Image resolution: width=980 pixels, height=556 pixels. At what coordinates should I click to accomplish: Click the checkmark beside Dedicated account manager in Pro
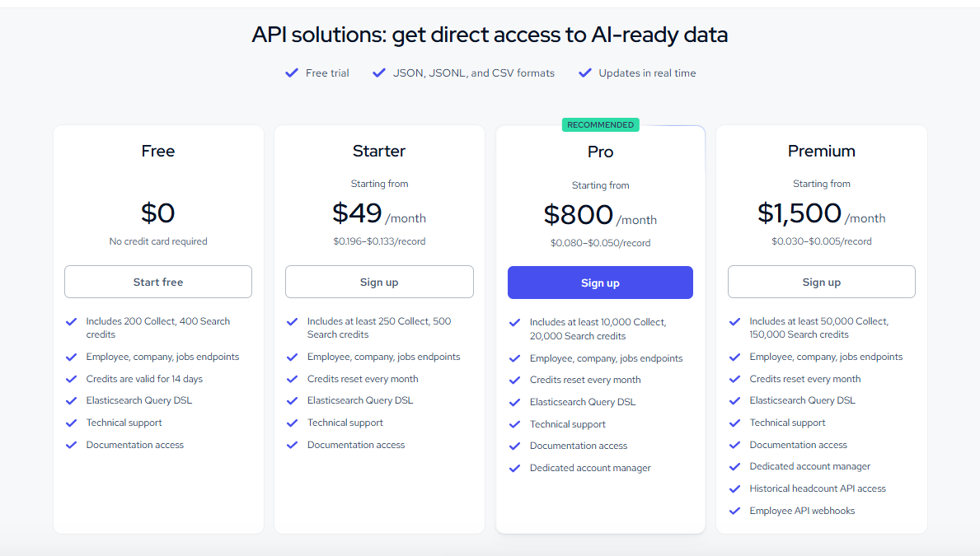coord(513,467)
